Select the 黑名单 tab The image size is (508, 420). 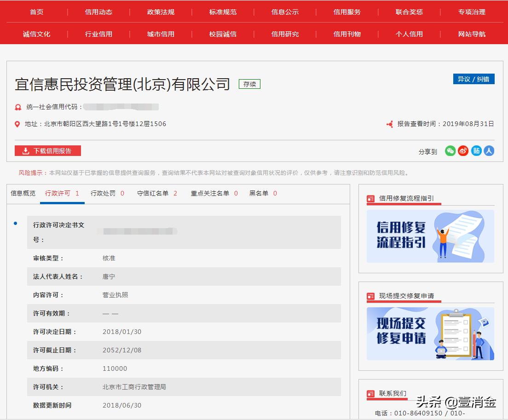click(257, 193)
